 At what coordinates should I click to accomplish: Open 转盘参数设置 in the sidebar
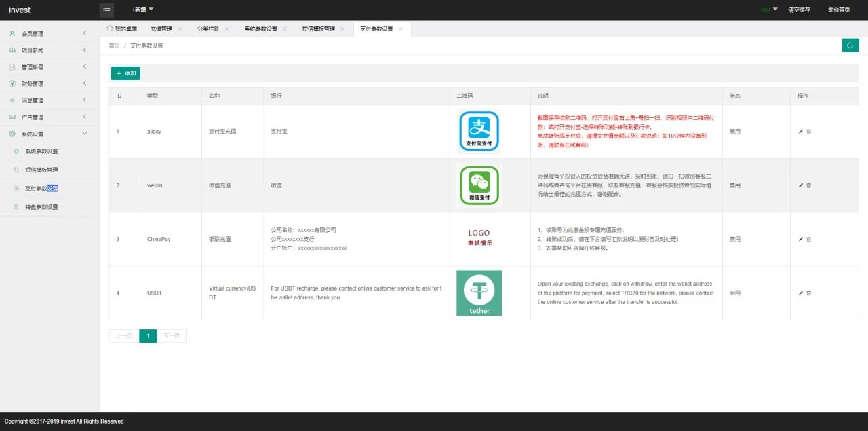tap(41, 207)
